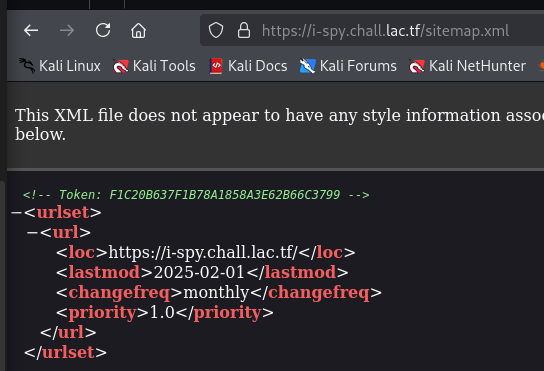Open the Kali Tools bookmark
The height and width of the screenshot is (371, 544).
point(154,66)
